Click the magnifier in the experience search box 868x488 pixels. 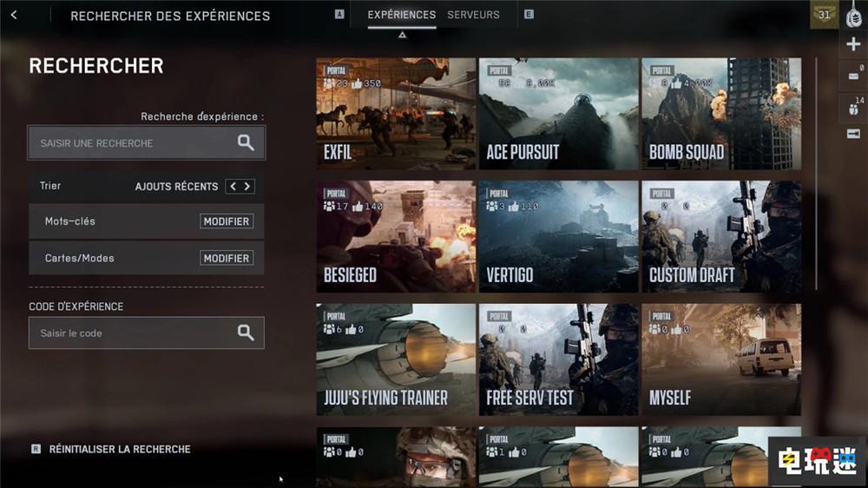tap(246, 143)
